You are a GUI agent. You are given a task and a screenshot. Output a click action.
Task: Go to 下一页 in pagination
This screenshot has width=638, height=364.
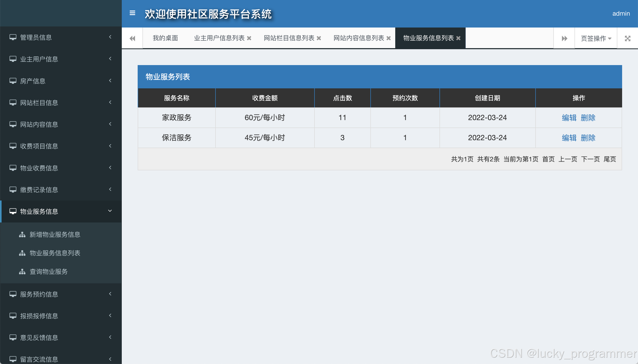pos(590,159)
